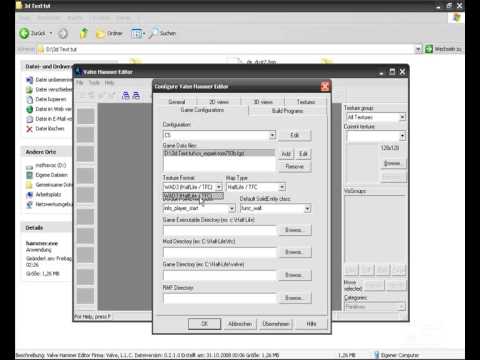Click Datei löschen with red X
Viewport: 480px width, 360px height.
click(45, 129)
